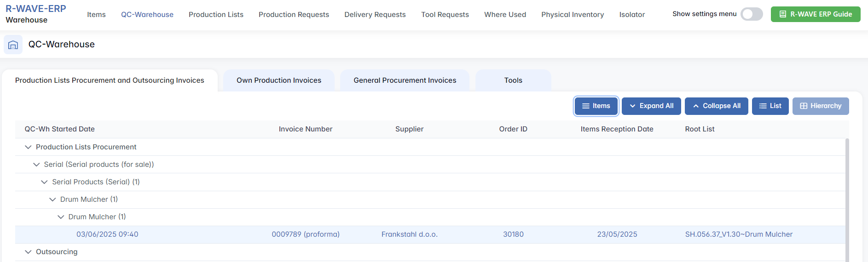Screen dimensions: 868x262
Task: Collapse the Serial Products (Serial) (1) node
Action: coord(44,182)
